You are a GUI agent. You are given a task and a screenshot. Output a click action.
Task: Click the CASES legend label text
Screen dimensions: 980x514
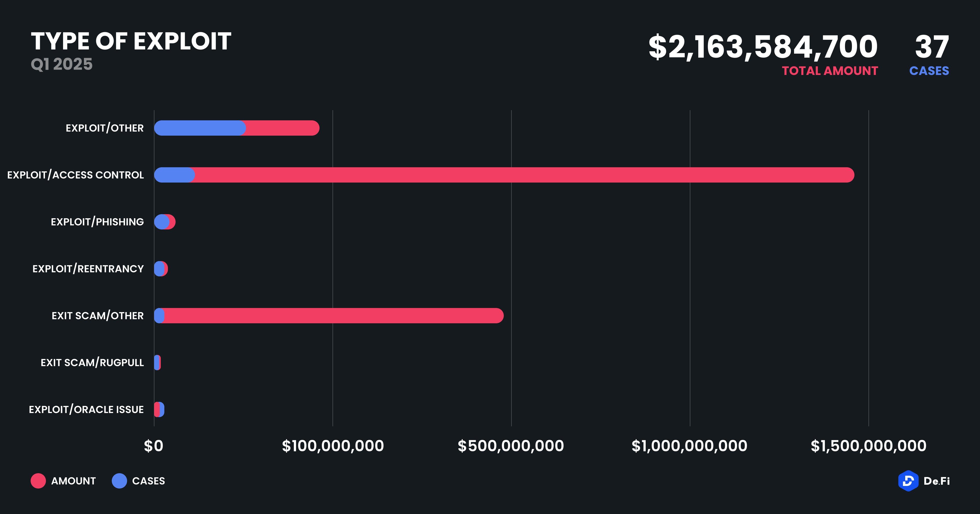(x=148, y=481)
